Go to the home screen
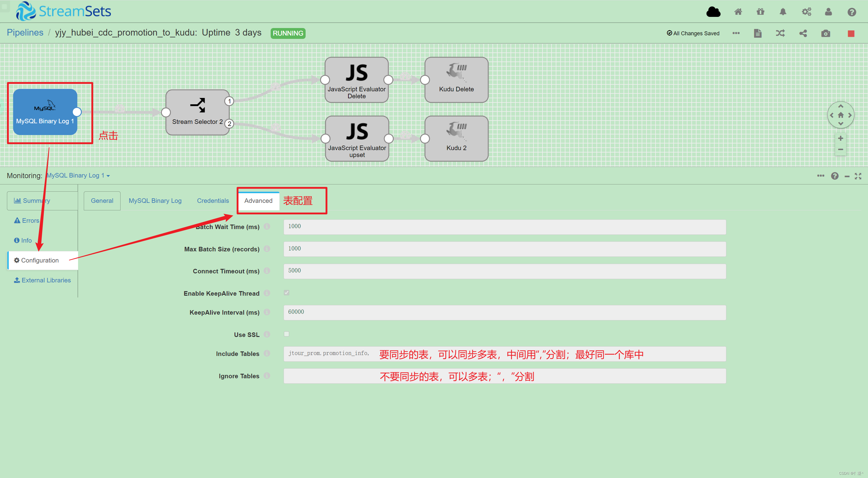 (738, 11)
